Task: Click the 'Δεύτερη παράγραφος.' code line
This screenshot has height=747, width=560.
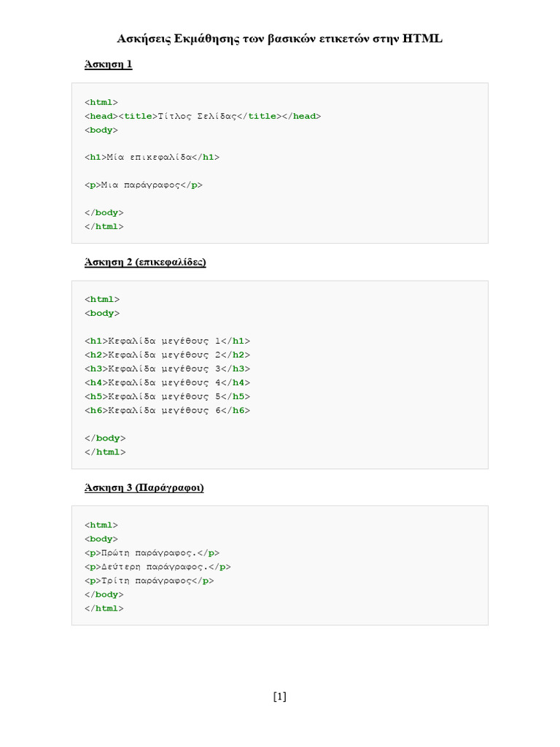Action: [x=157, y=567]
